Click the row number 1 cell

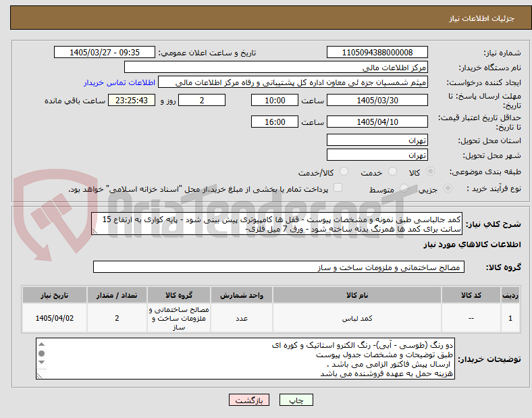pos(510,318)
